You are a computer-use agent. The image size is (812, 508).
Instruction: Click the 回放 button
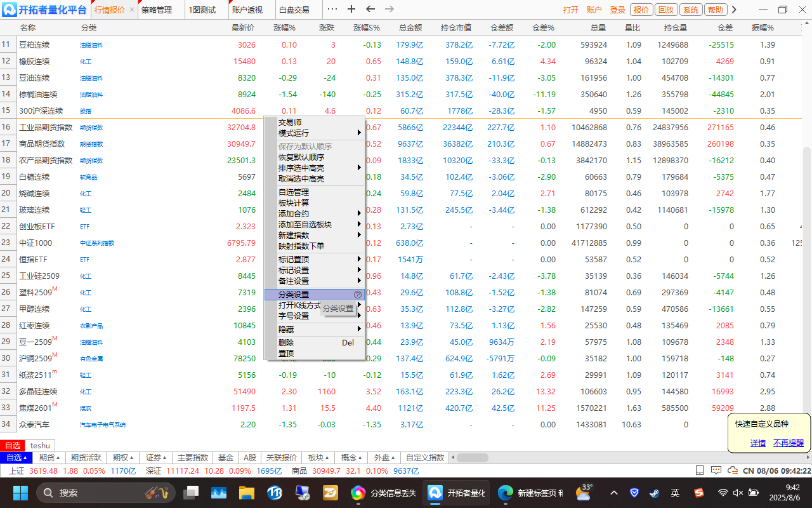tap(665, 10)
